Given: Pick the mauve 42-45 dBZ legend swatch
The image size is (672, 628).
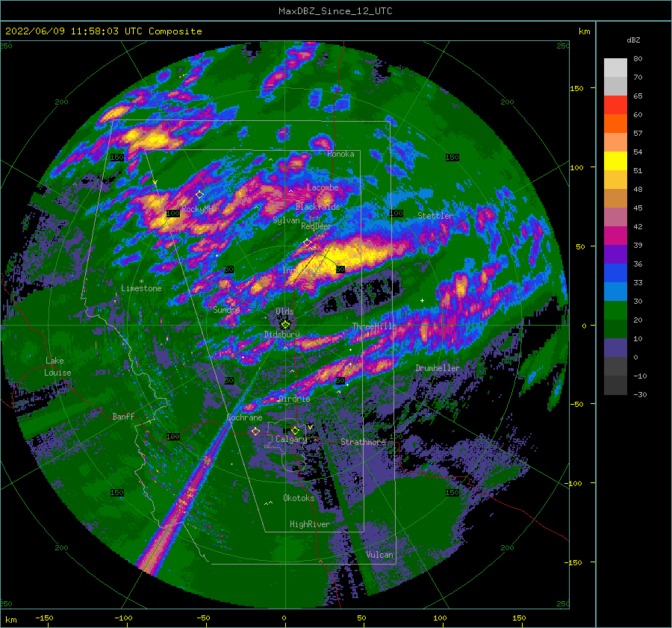Looking at the screenshot, I should coord(615,217).
